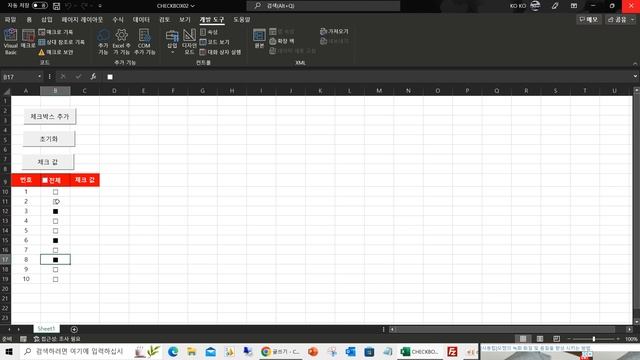Switch to the 데이터 (Data) tab
This screenshot has width=640, height=360.
coord(141,20)
